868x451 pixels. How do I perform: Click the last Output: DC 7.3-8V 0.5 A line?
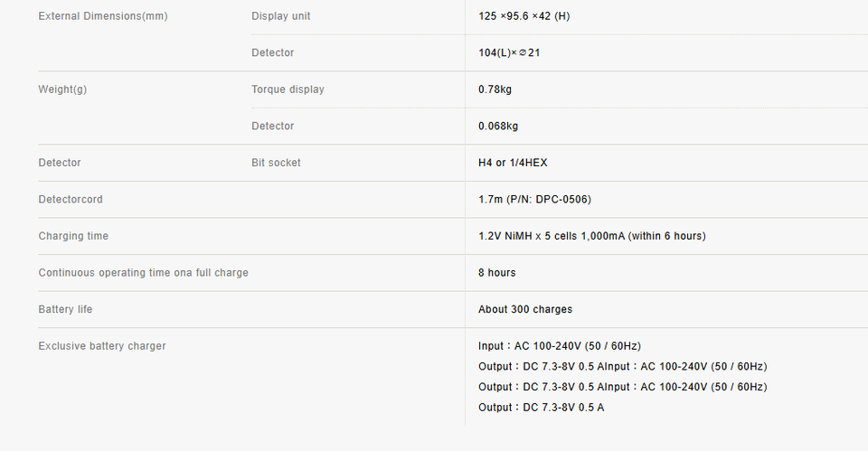pos(542,408)
